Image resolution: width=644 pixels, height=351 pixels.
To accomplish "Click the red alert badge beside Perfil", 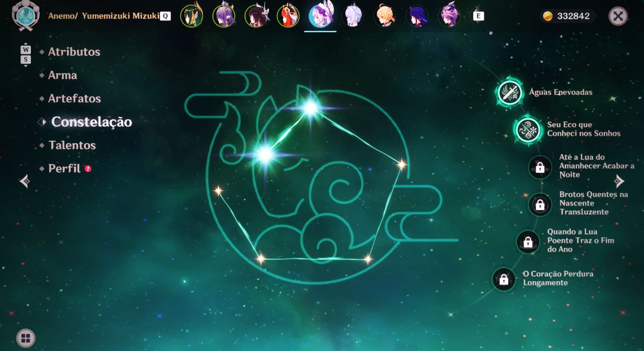I will pyautogui.click(x=88, y=169).
